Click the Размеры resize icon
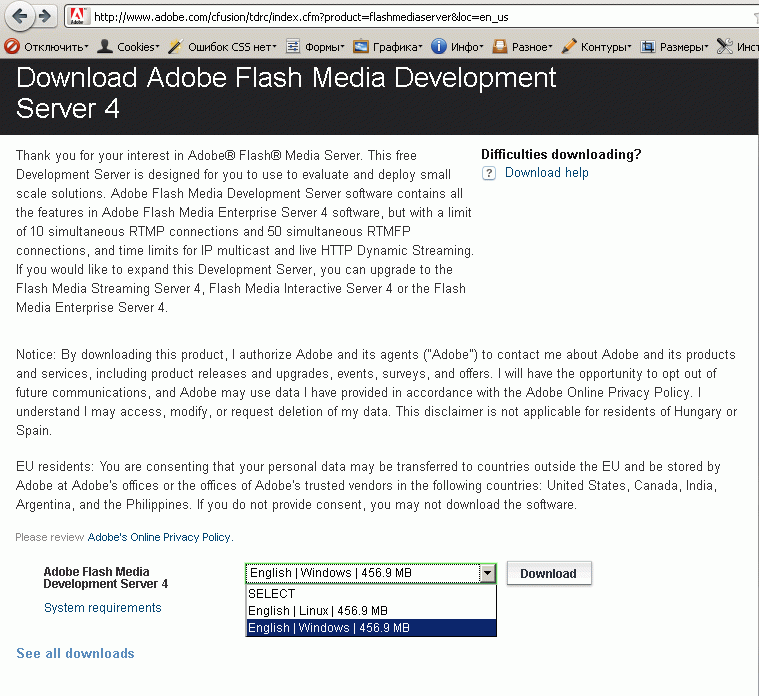The width and height of the screenshot is (759, 696). (x=648, y=46)
